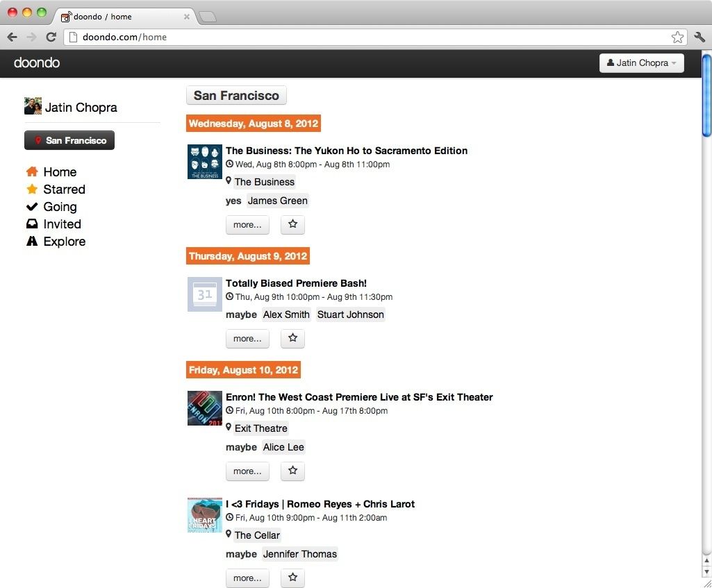Open Explore in the sidebar
The image size is (712, 588).
point(65,242)
